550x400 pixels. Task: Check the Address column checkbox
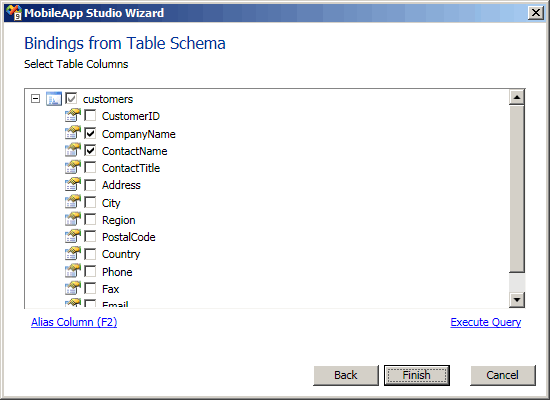pos(90,185)
